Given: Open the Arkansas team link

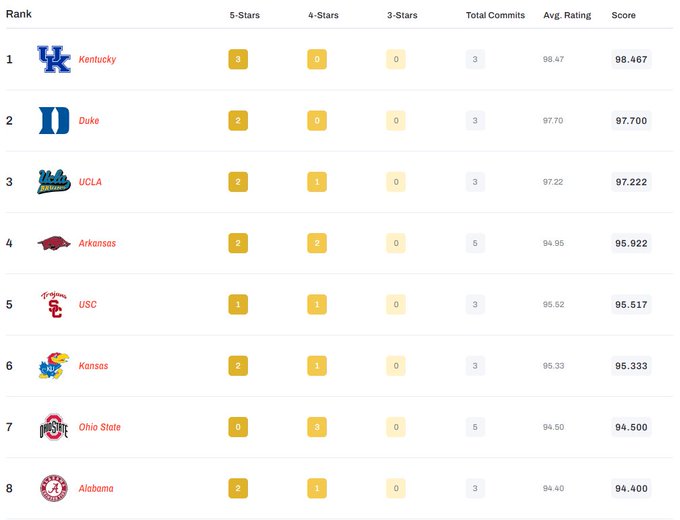Looking at the screenshot, I should tap(97, 243).
